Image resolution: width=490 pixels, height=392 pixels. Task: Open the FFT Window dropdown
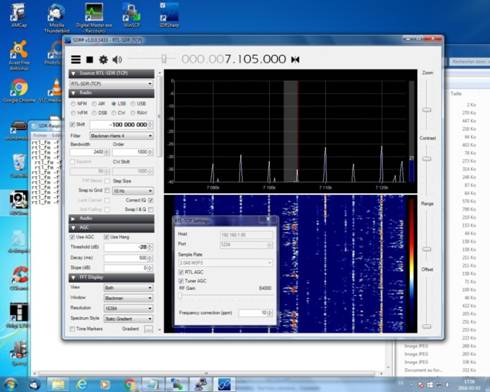pyautogui.click(x=128, y=298)
